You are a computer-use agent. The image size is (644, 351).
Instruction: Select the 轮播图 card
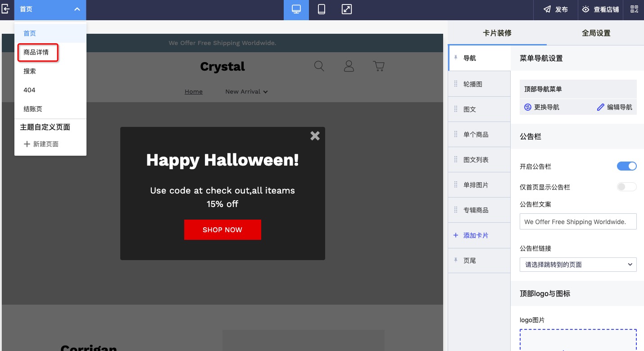coord(480,84)
